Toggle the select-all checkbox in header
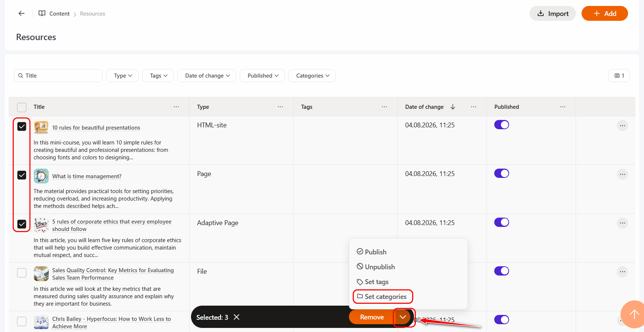644x332 pixels. (x=22, y=107)
